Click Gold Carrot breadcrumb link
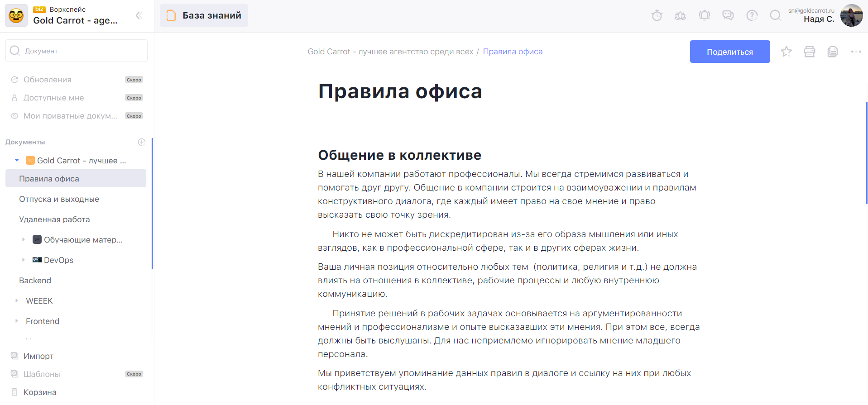Viewport: 868px width, 405px height. coord(390,52)
